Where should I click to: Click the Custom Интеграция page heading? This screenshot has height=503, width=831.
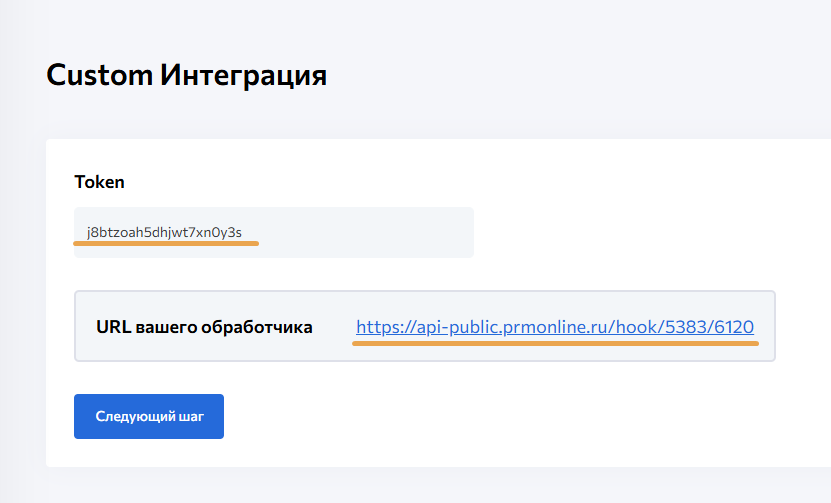[x=187, y=74]
